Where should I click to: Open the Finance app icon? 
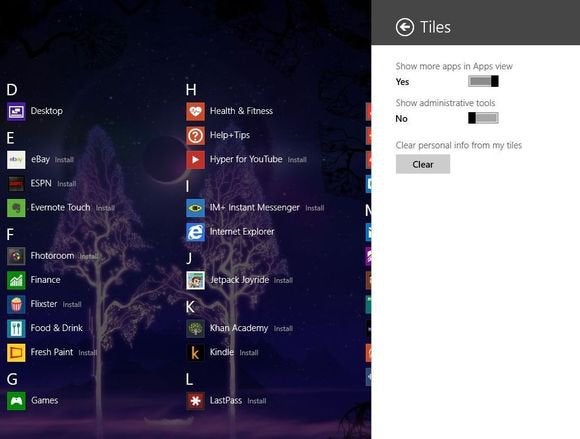pyautogui.click(x=16, y=280)
